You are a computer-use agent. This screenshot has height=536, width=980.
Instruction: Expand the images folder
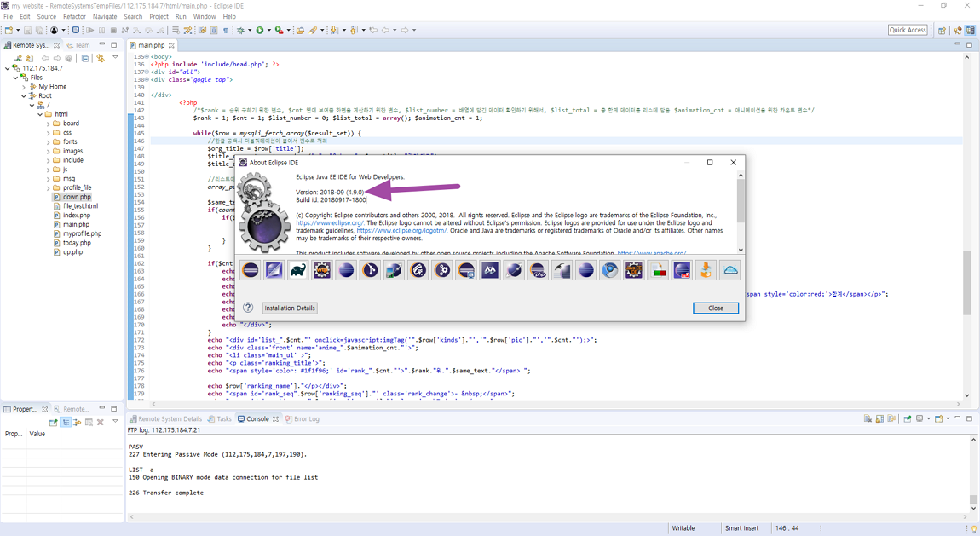pyautogui.click(x=48, y=151)
